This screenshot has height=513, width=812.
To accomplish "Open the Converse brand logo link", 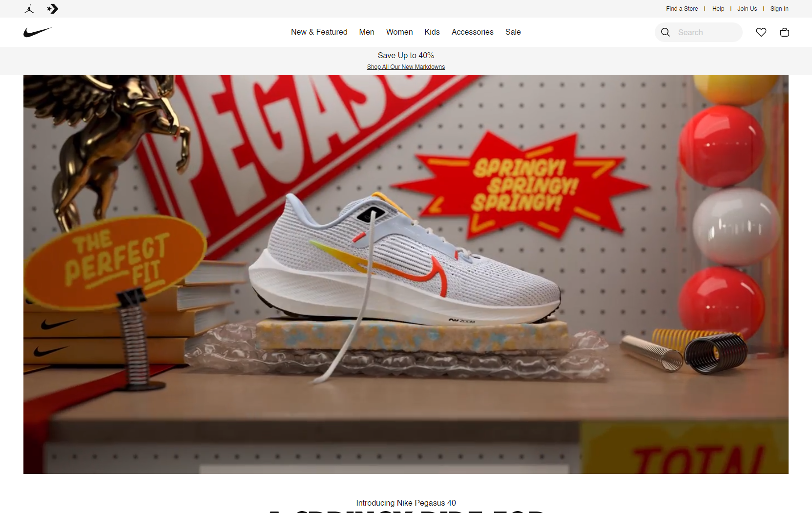I will coord(53,9).
